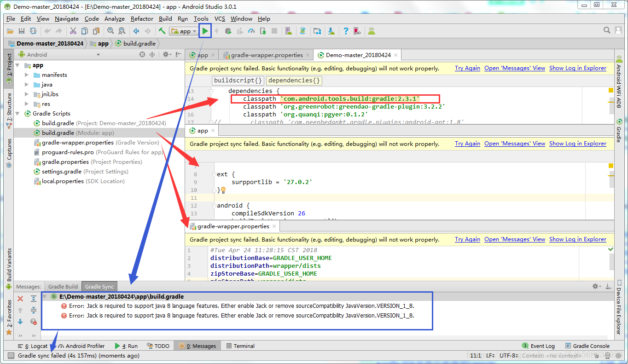Click the Cut scissors icon
Screen dimensions: 628x364
[x=73, y=31]
